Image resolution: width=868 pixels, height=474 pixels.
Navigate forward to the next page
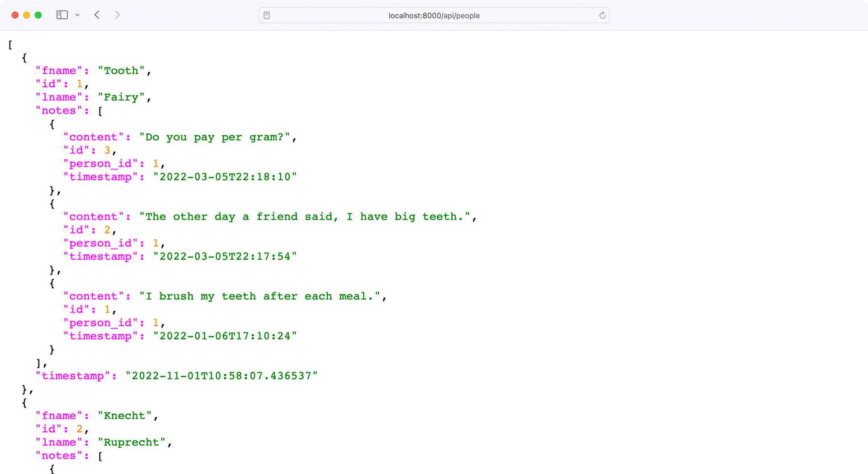(x=117, y=14)
